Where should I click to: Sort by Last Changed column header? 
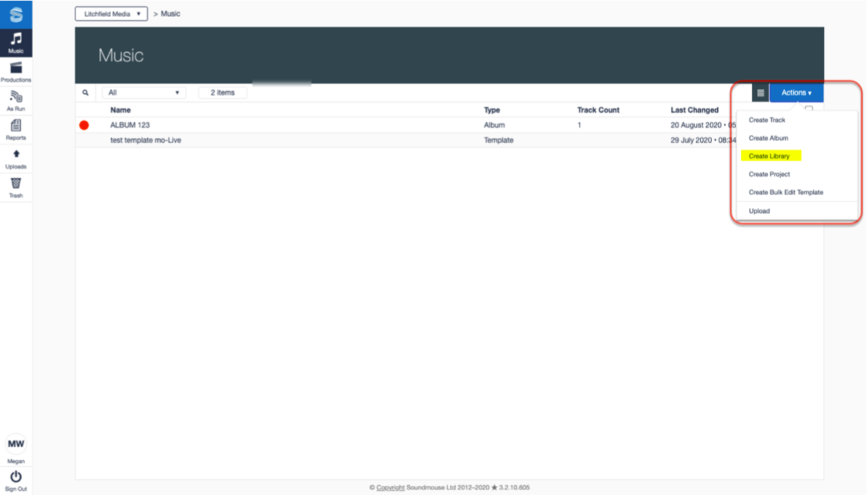(694, 110)
